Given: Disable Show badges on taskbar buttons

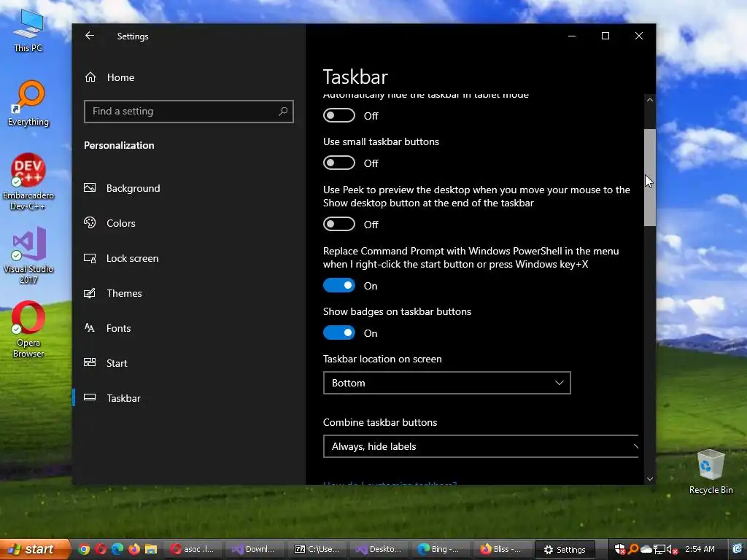Looking at the screenshot, I should [339, 332].
